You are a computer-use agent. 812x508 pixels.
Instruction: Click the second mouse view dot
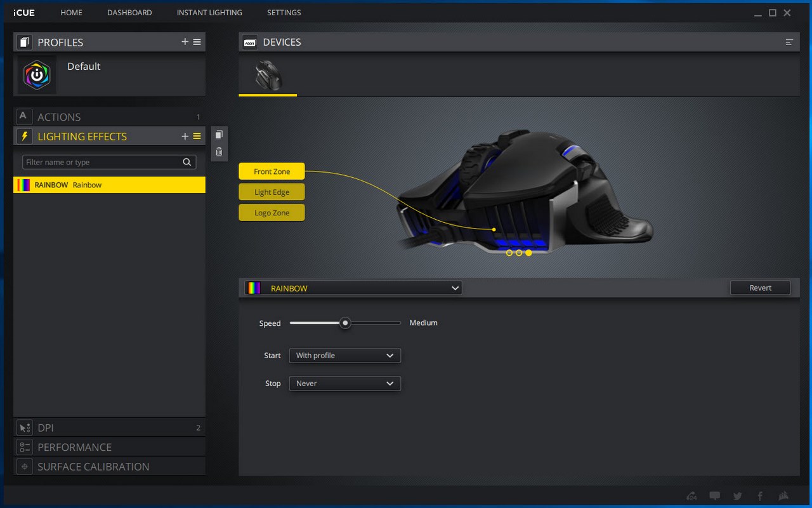(519, 253)
